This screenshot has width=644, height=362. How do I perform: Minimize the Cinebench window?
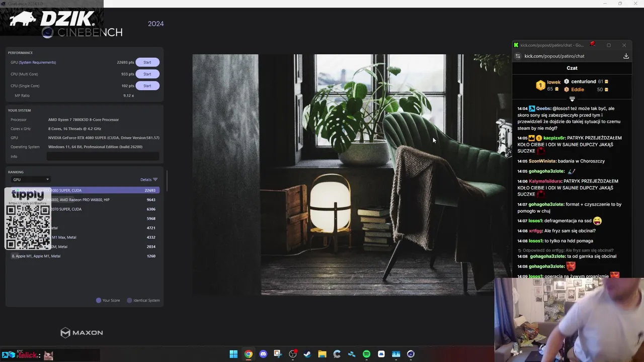[605, 4]
